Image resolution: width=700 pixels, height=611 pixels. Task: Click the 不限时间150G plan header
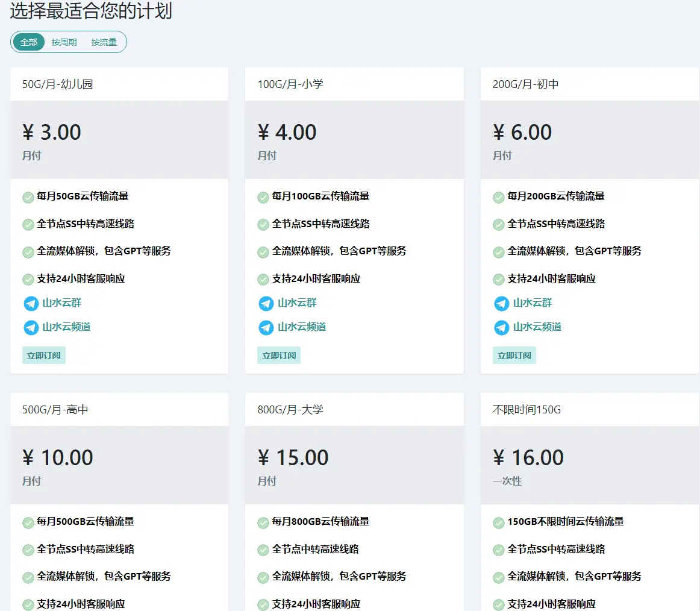click(x=527, y=410)
